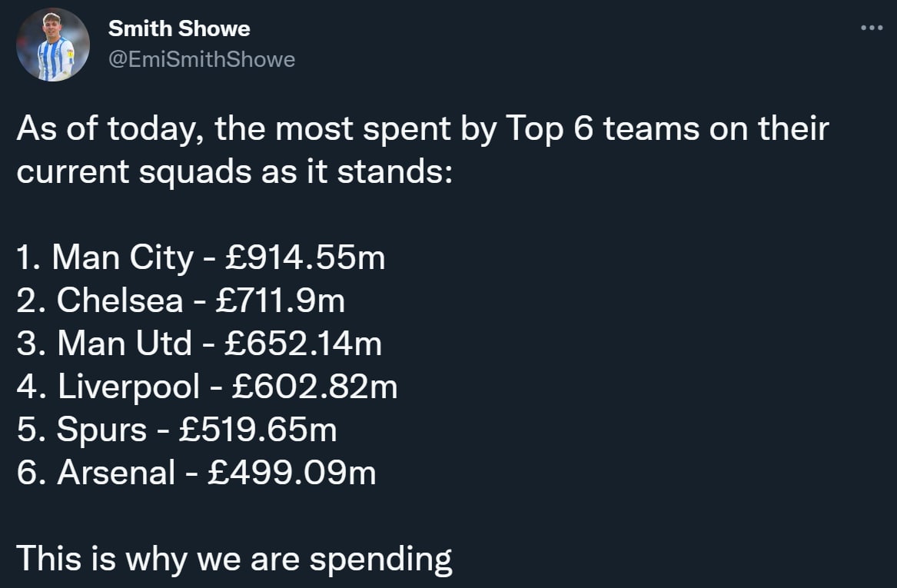Screen dimensions: 897x588
Task: Click the Man Utd team name
Action: [125, 344]
